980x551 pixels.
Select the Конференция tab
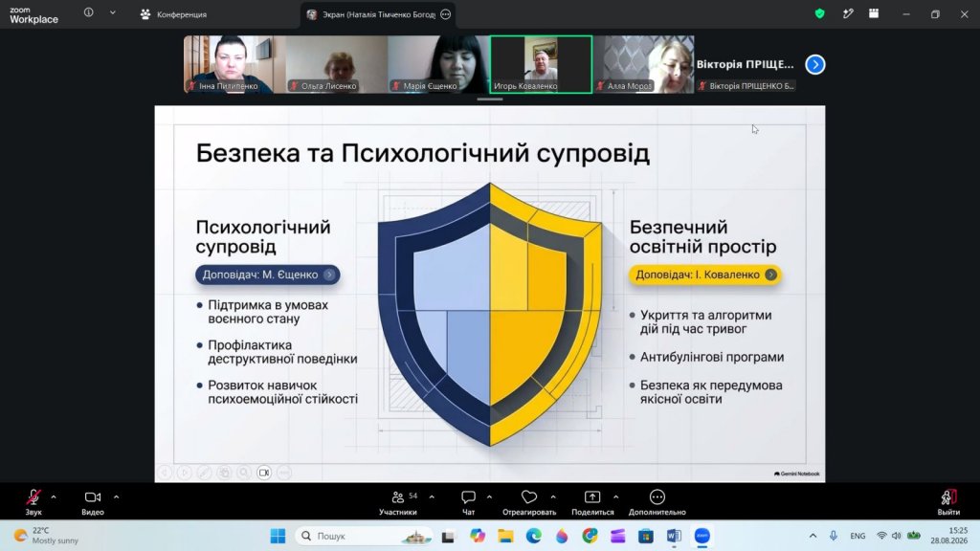pyautogui.click(x=174, y=14)
